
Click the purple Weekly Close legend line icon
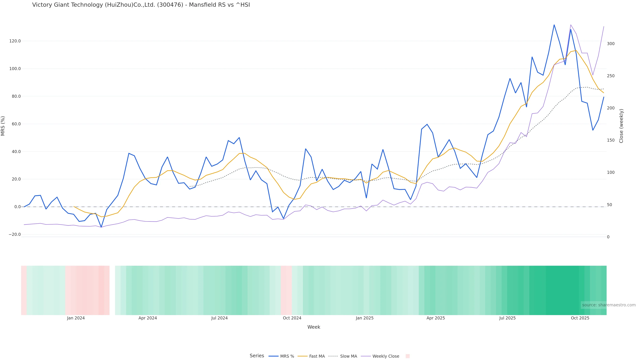pos(366,356)
